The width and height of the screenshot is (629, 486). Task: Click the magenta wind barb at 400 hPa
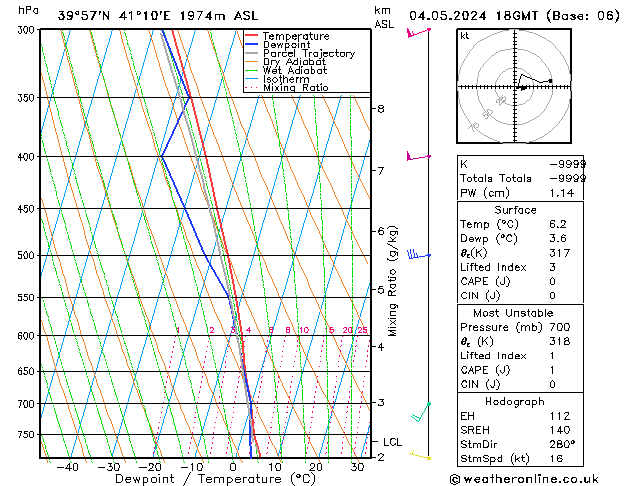418,156
